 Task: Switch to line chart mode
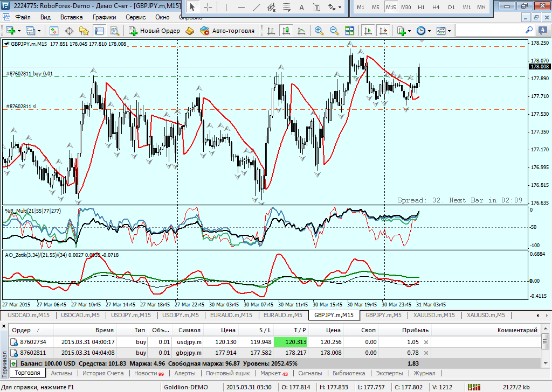click(301, 31)
